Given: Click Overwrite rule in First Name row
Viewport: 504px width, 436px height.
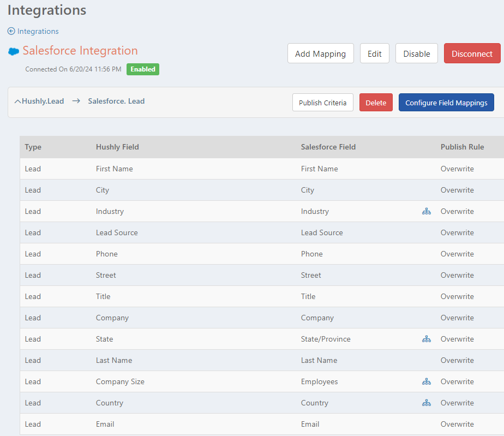Looking at the screenshot, I should point(457,169).
